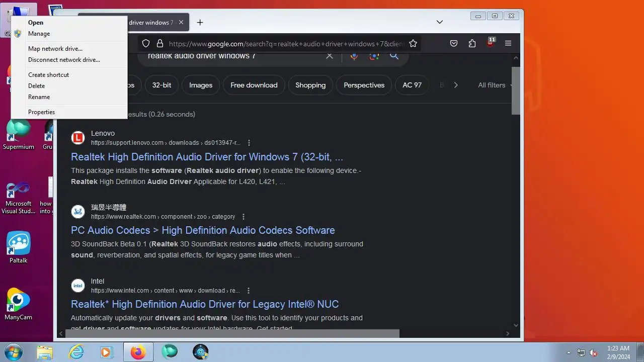This screenshot has height=362, width=644.
Task: Open Windows Explorer from the taskbar
Action: tap(45, 352)
